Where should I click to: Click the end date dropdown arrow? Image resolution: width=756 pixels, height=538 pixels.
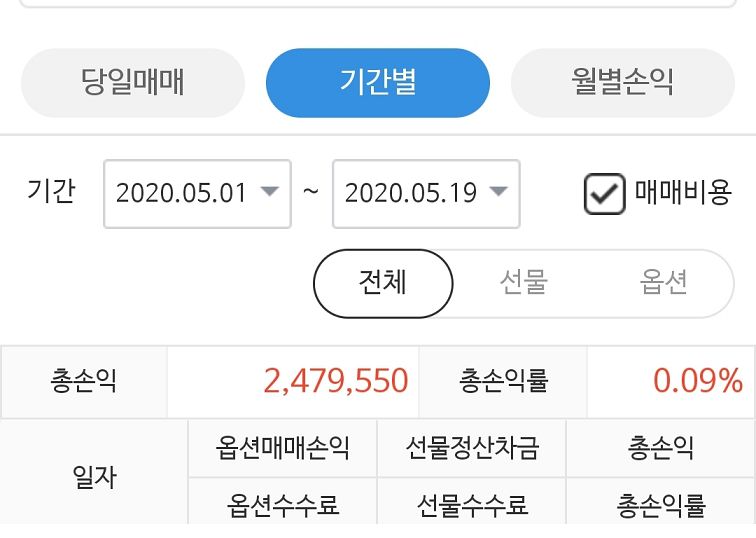(x=498, y=192)
